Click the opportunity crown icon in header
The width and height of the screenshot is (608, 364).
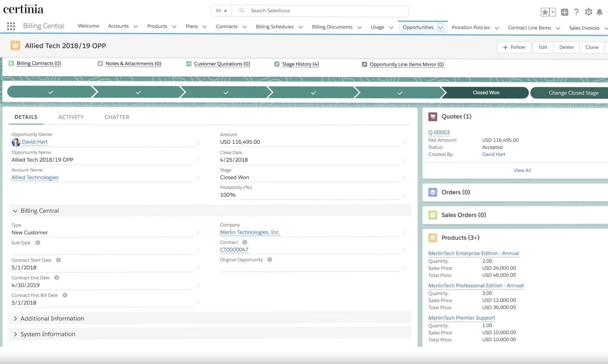pos(15,46)
